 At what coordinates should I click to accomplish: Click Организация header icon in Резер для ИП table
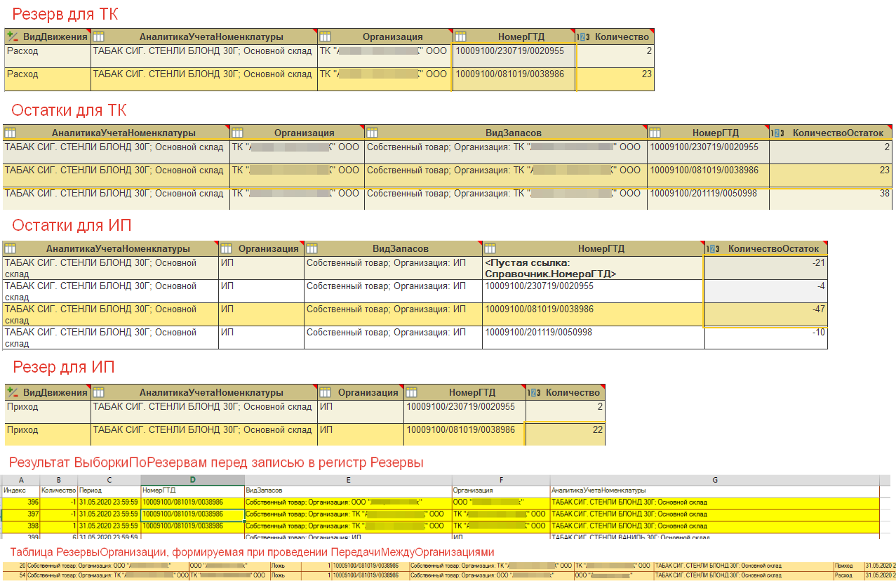325,392
